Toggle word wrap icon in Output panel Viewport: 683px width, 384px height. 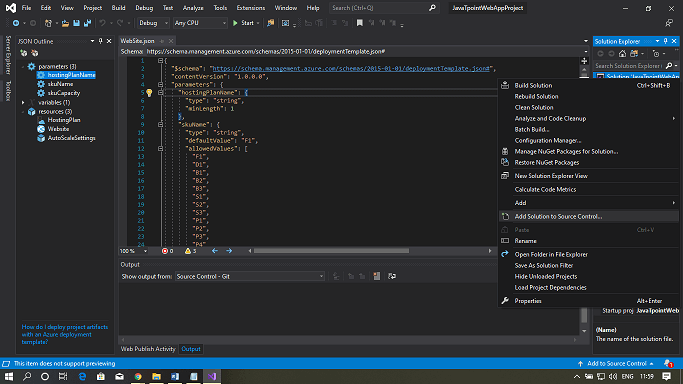pyautogui.click(x=392, y=276)
